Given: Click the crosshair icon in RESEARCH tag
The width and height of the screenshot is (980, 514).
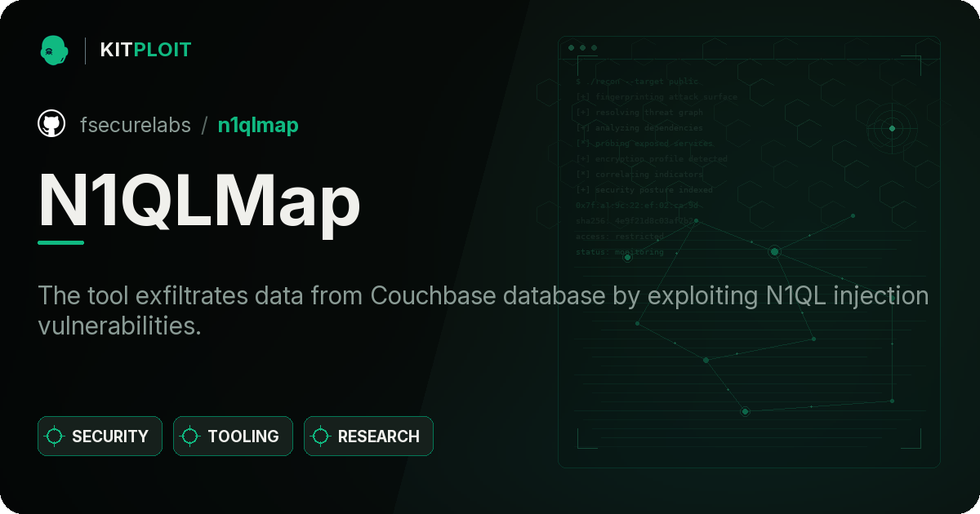Looking at the screenshot, I should pos(321,436).
